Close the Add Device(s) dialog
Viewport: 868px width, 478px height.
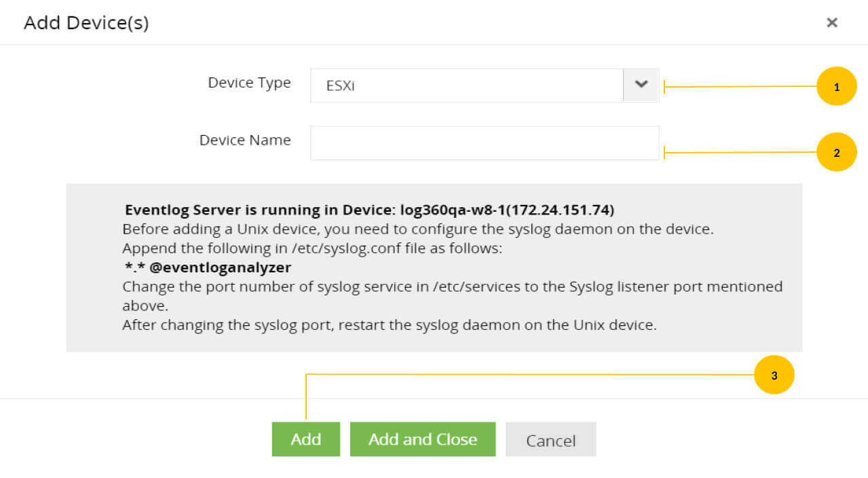[x=831, y=22]
